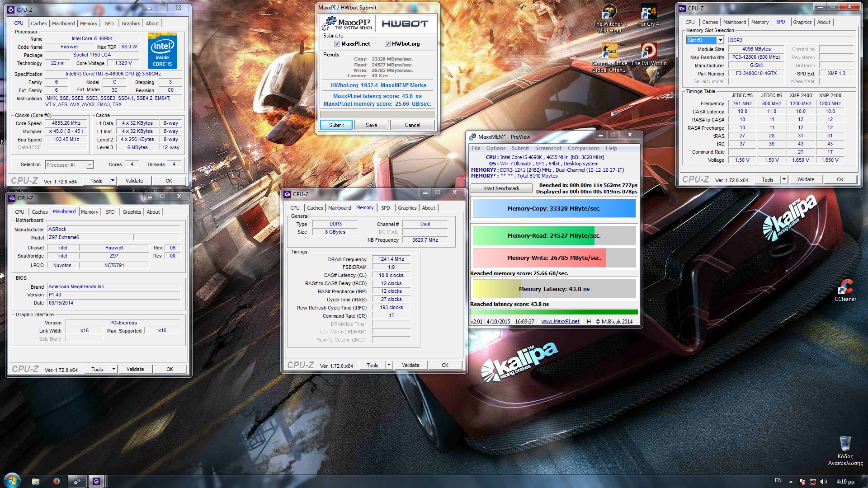Click Cancel in the HWbot Submit dialog

coord(412,125)
